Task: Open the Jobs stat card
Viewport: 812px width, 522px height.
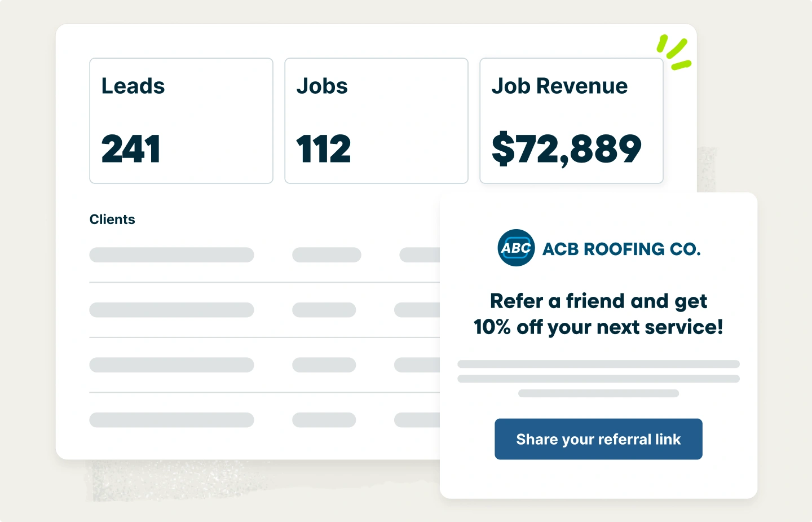Action: pos(376,121)
